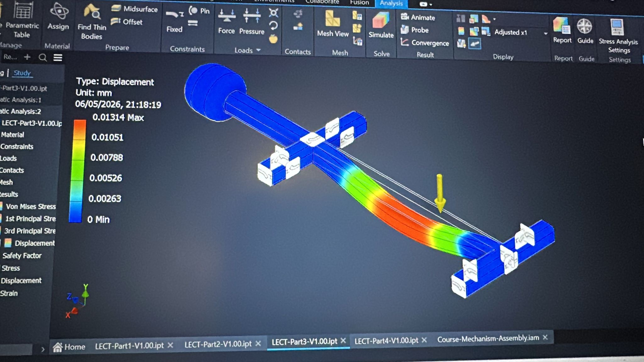Select Strain folder in browser

(x=9, y=293)
